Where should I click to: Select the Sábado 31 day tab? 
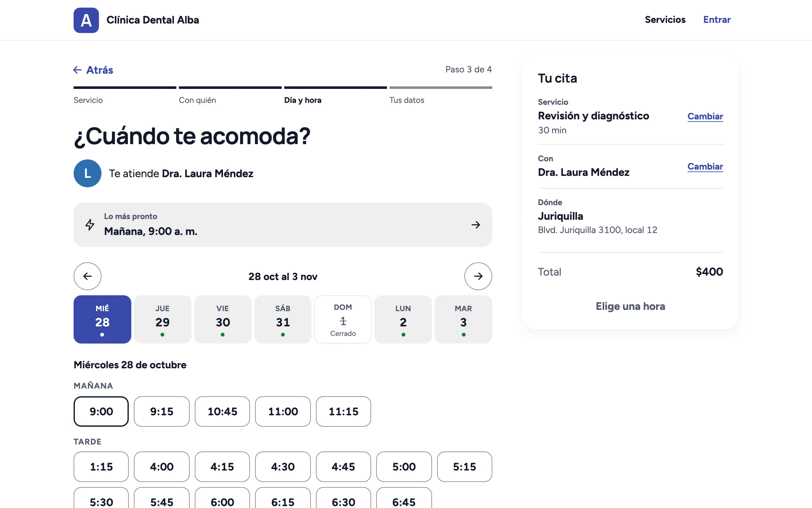[283, 319]
